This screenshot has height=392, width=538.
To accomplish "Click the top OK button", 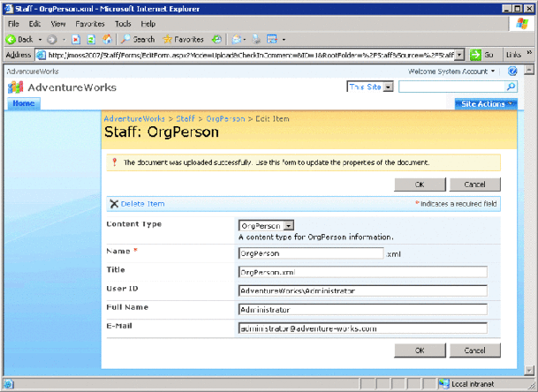I will click(x=420, y=185).
